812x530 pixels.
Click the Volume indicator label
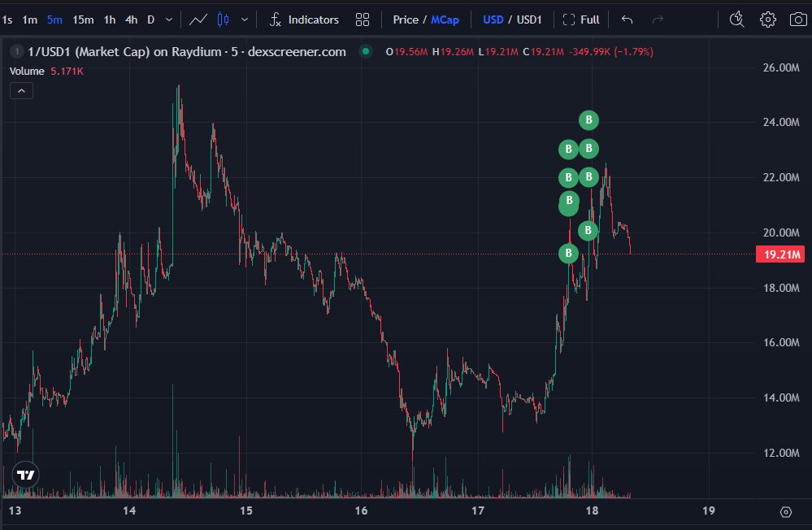pos(27,71)
